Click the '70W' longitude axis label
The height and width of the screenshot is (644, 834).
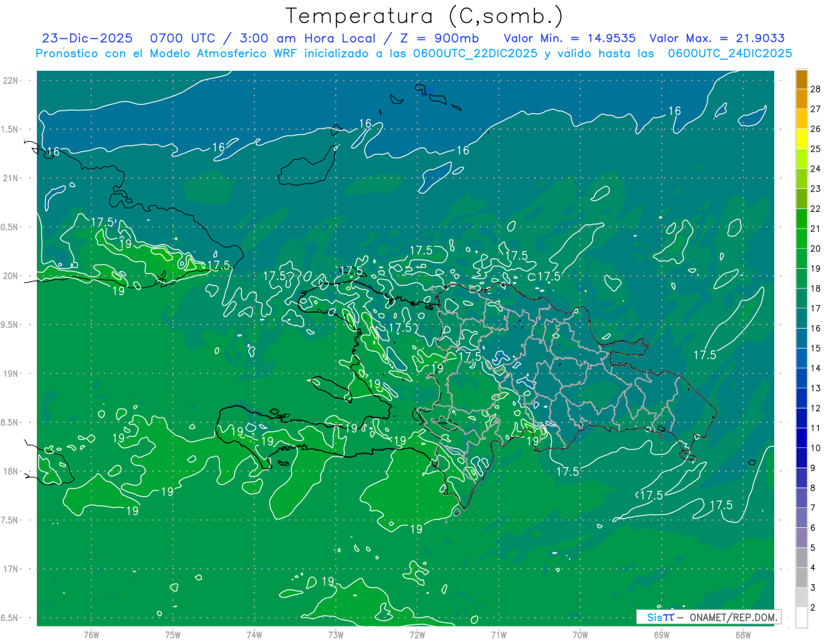[580, 635]
